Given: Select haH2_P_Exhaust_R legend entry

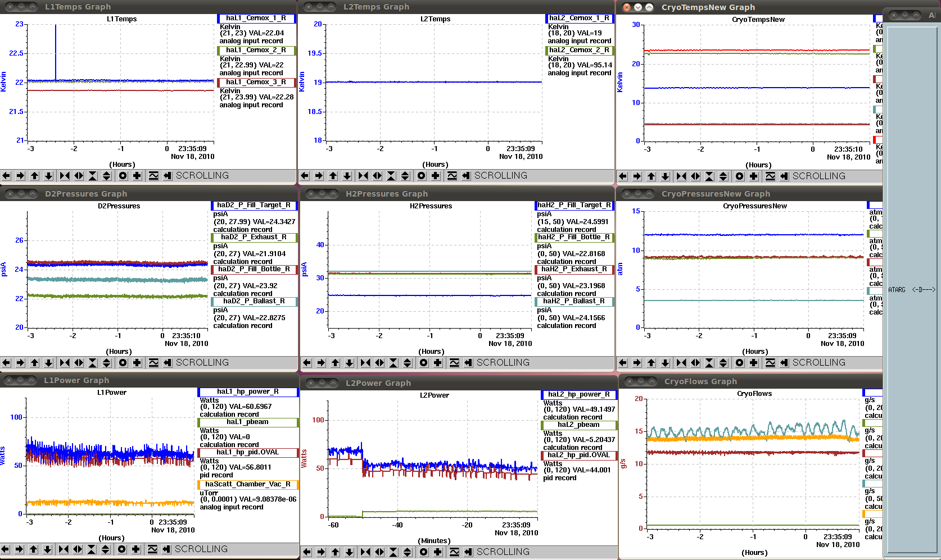Looking at the screenshot, I should [574, 269].
